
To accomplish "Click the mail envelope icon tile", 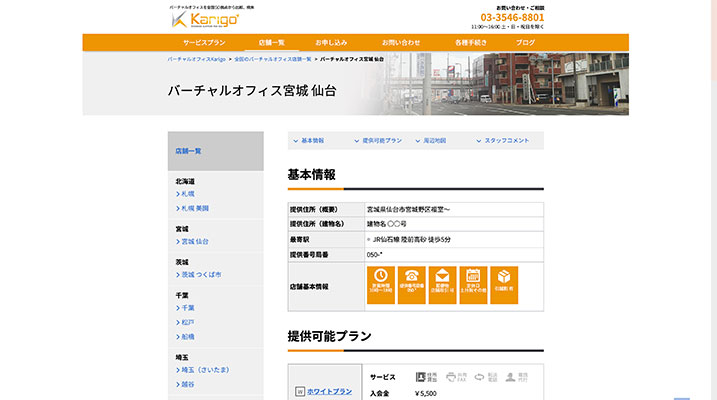I will 442,285.
